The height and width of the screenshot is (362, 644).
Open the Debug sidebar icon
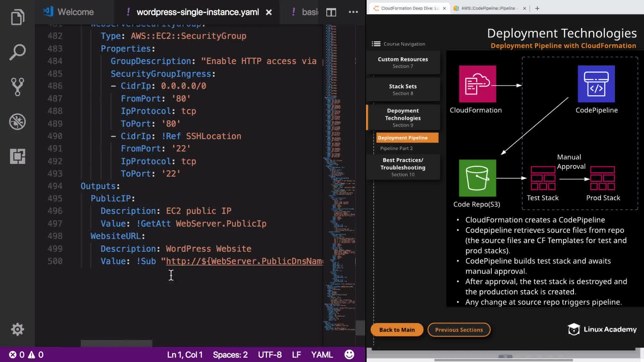tap(17, 122)
